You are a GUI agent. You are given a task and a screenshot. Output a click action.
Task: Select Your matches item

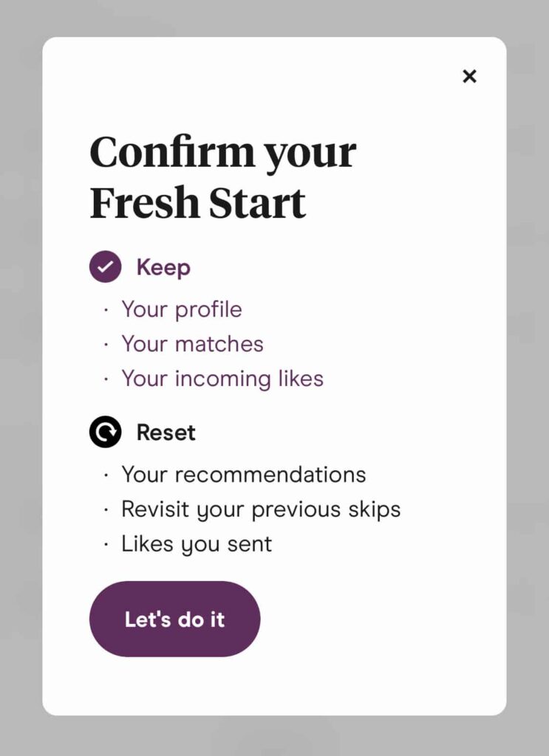pos(192,344)
